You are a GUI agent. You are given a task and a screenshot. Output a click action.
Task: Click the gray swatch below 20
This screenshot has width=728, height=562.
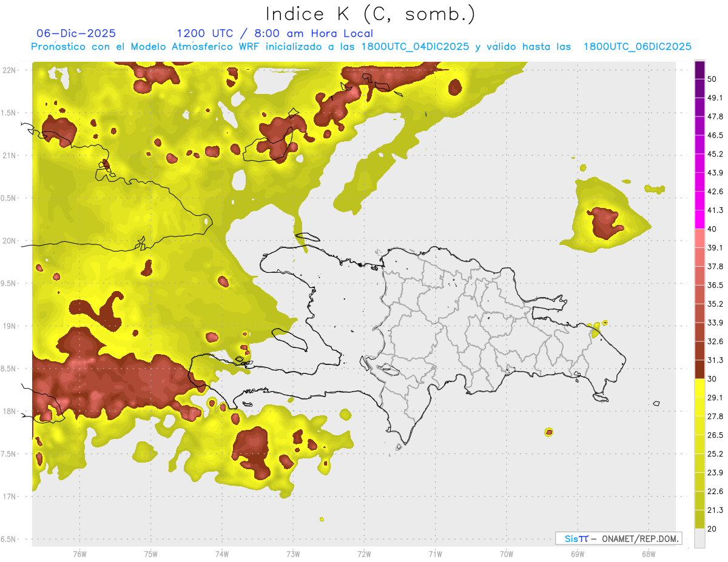(x=700, y=538)
